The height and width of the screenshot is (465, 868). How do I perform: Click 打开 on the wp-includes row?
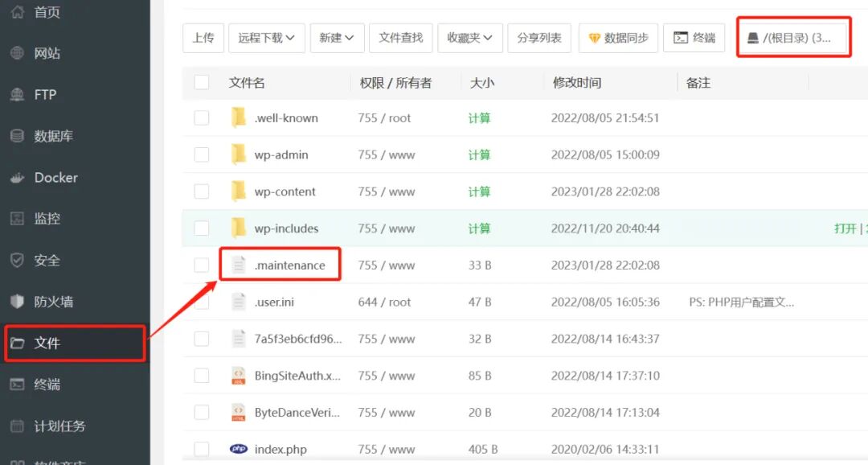point(847,228)
